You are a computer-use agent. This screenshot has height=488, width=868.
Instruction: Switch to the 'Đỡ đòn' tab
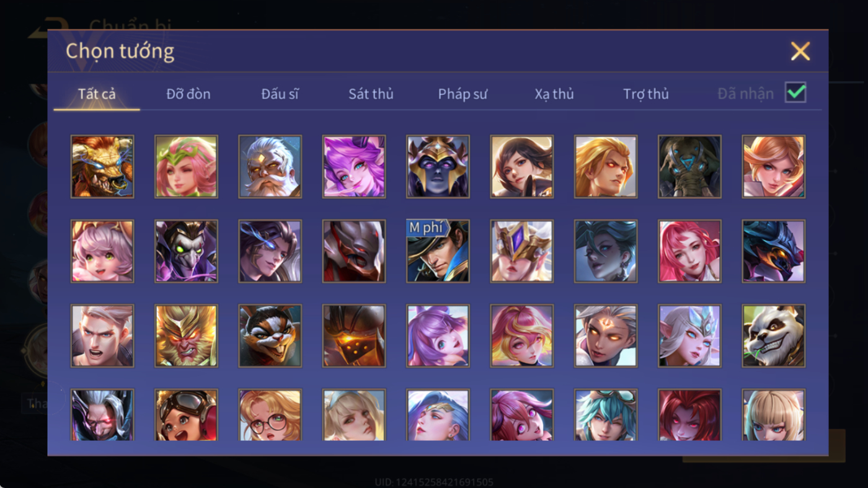(x=188, y=94)
